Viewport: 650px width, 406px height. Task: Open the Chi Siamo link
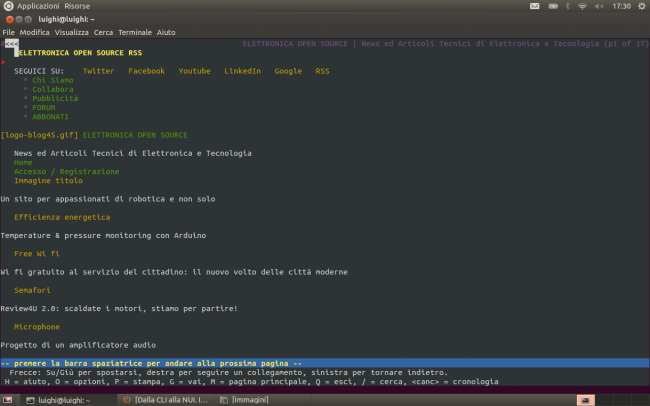(53, 80)
